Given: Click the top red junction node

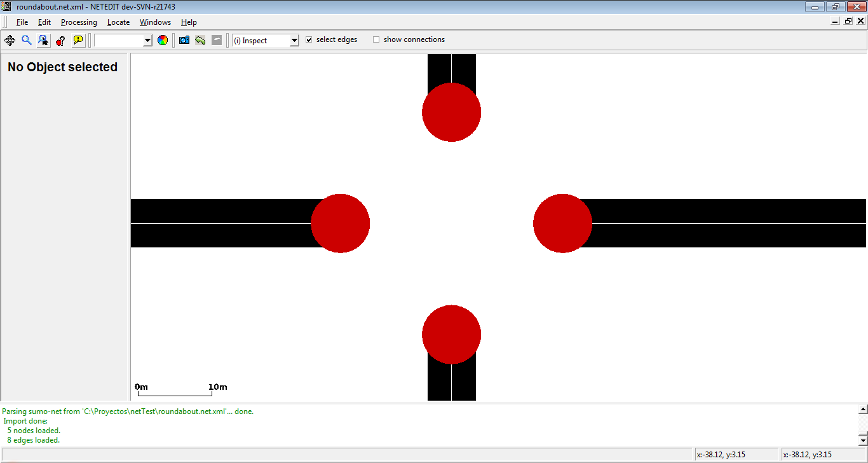Looking at the screenshot, I should pyautogui.click(x=451, y=112).
